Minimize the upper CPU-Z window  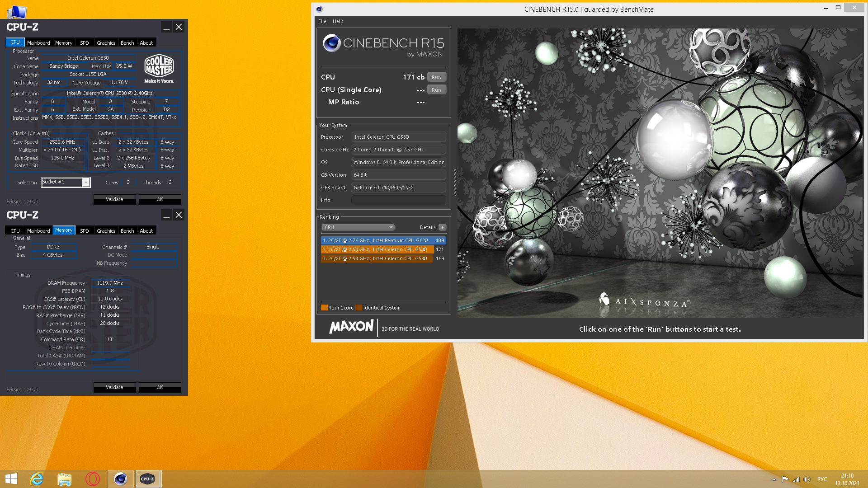coord(166,27)
